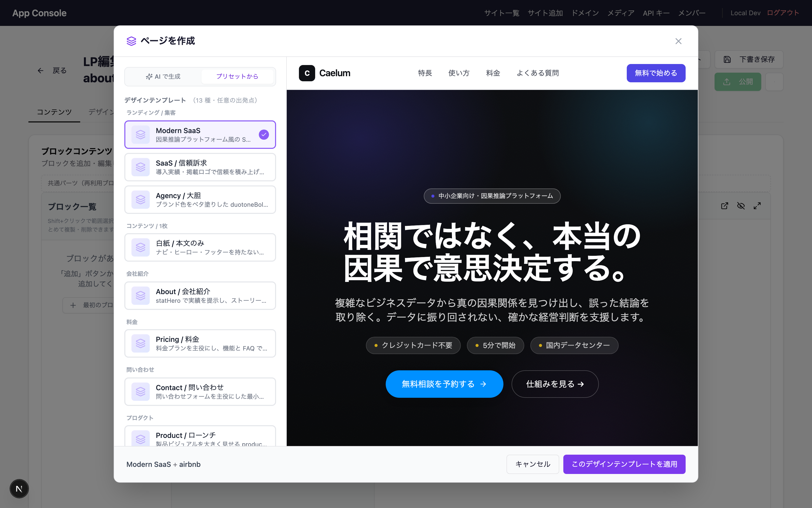Screen dimensions: 812x508
Task: Apply with このデザインテンプレートを適用 button
Action: click(x=624, y=464)
